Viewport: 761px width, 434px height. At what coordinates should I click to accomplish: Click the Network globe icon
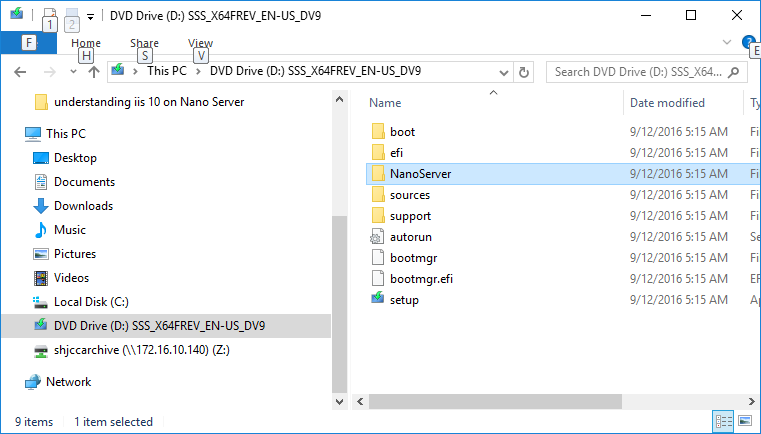click(33, 382)
